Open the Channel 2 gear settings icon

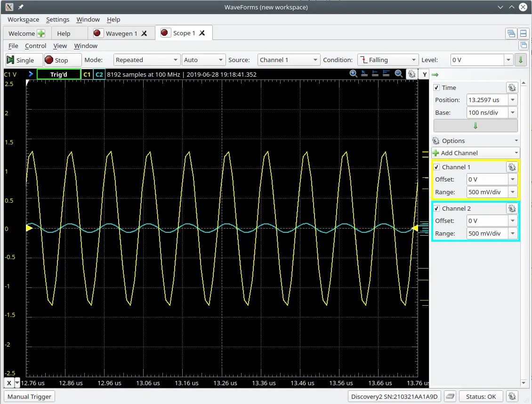tap(512, 208)
